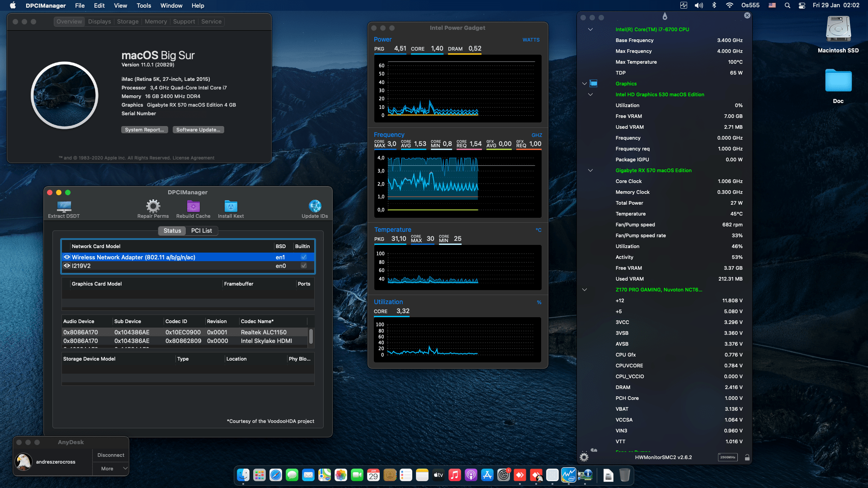Click the Rebuild Cache icon in DPCIManager
This screenshot has width=868, height=488.
[x=193, y=206]
